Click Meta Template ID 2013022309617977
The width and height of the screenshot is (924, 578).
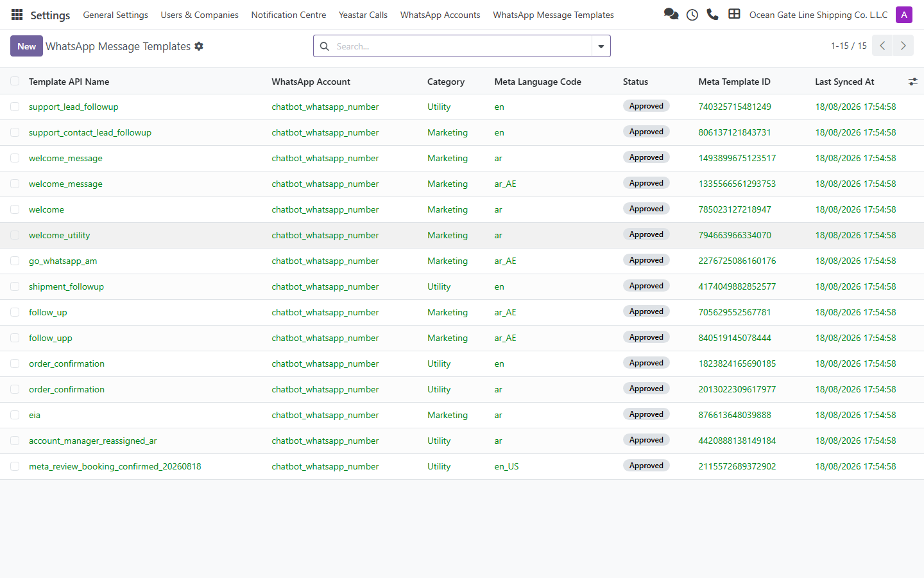coord(737,389)
